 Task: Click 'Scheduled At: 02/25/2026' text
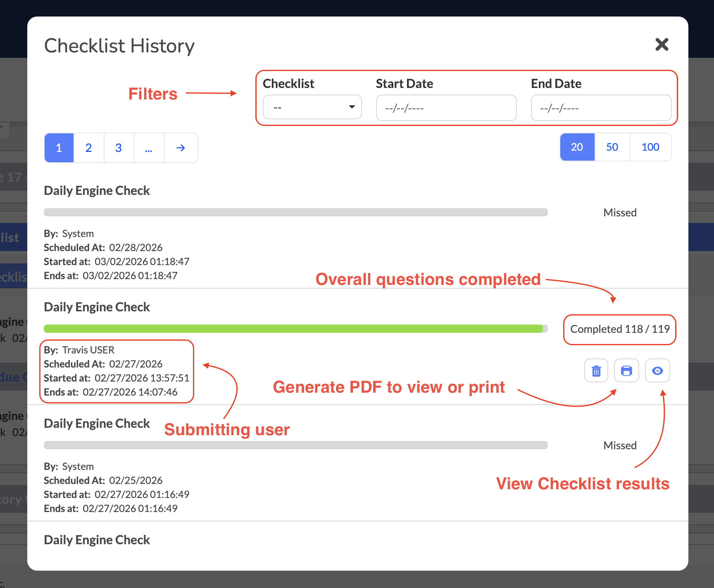103,481
